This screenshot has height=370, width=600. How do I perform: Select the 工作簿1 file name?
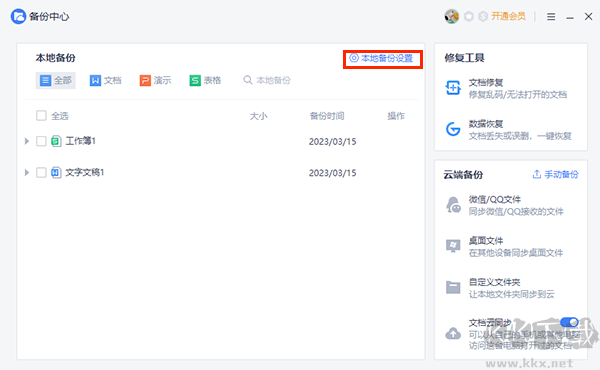click(81, 141)
